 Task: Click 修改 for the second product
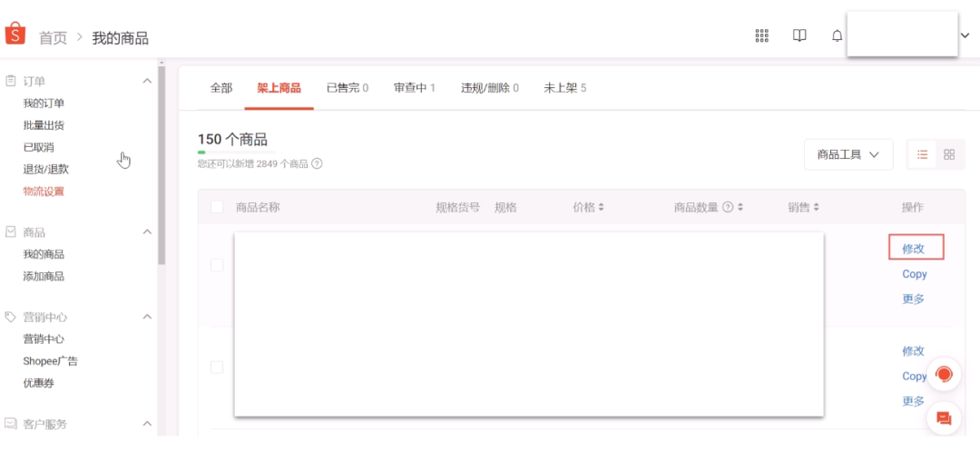[913, 350]
